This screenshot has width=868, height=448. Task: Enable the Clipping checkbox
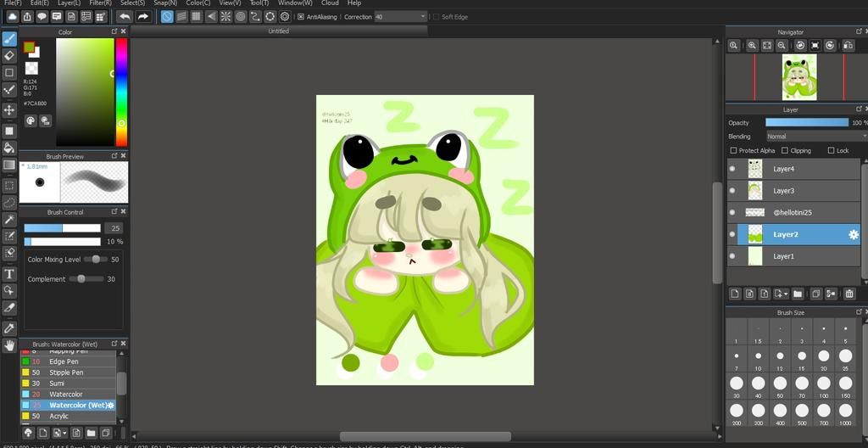784,150
